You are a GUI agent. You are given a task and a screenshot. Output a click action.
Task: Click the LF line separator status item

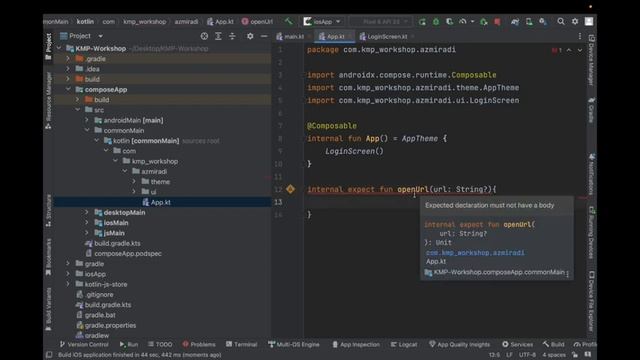coord(509,355)
